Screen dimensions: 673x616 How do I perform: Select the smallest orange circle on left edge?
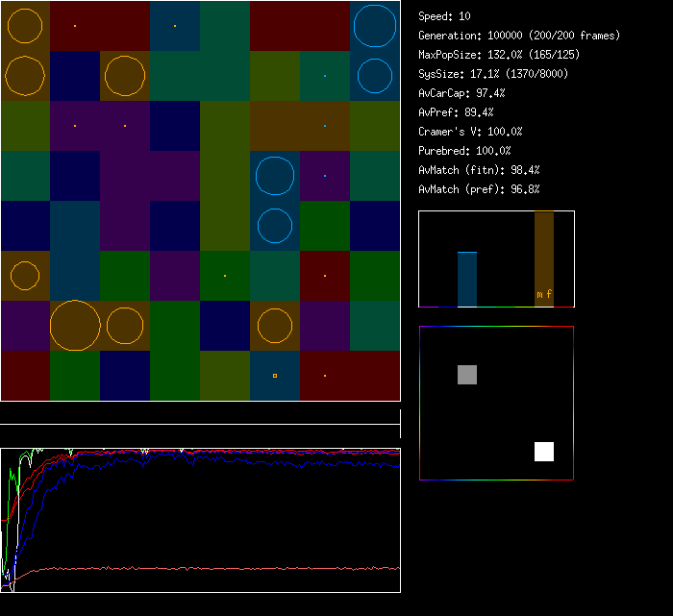pyautogui.click(x=25, y=276)
